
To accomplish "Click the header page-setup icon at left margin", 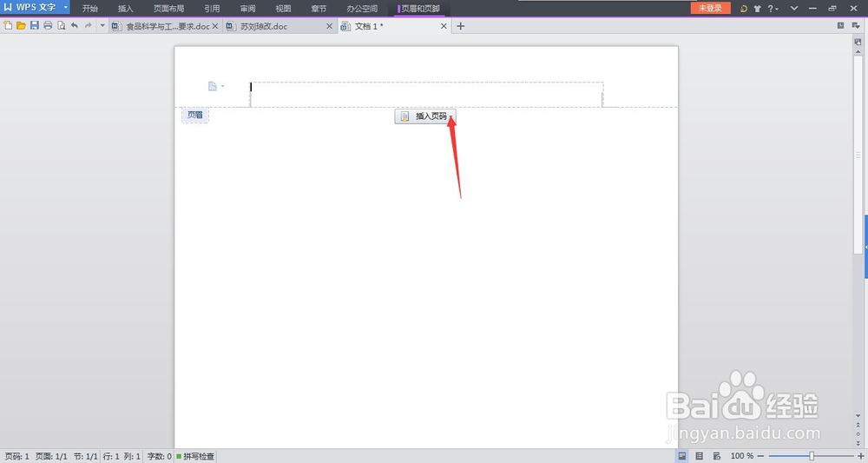I will (x=213, y=86).
